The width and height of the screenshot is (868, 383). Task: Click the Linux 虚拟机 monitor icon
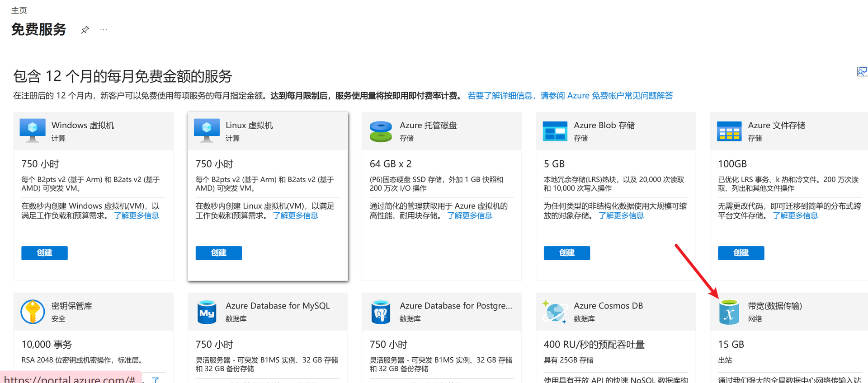(207, 131)
